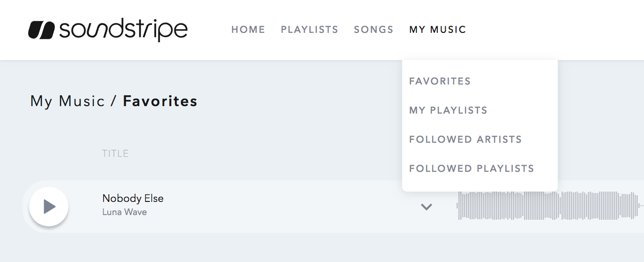Seek to the start of the waveform
Screen dimensions: 644x262
tap(459, 206)
